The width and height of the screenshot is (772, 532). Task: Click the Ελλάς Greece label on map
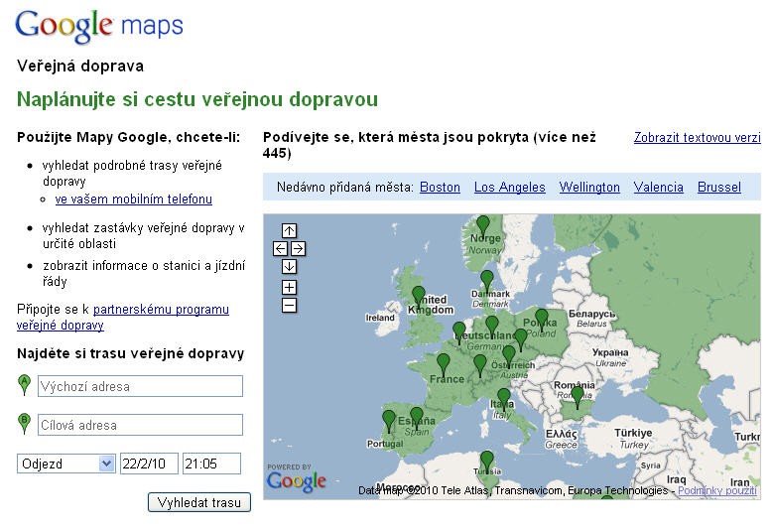562,439
